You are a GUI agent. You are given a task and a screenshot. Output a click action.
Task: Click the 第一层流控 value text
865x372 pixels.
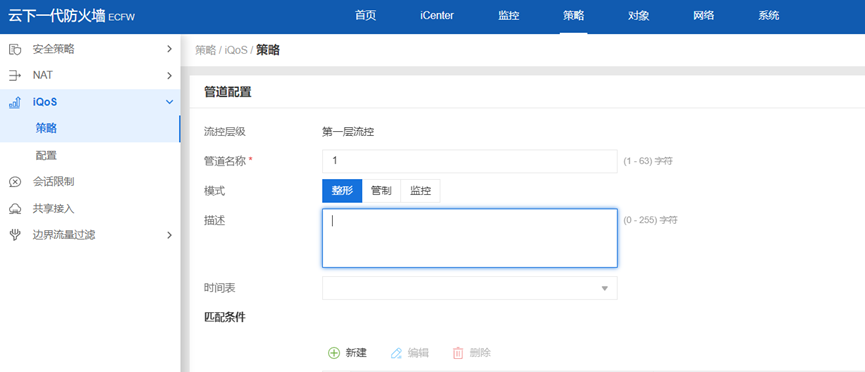348,132
